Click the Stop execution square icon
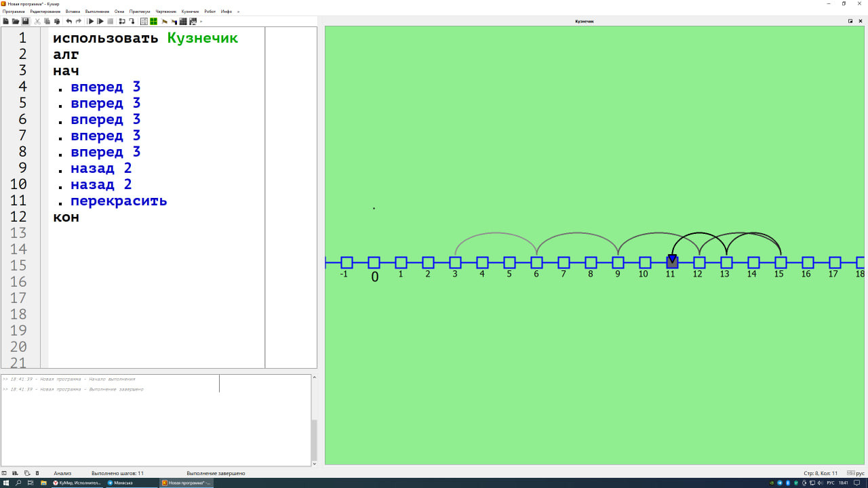 (111, 21)
